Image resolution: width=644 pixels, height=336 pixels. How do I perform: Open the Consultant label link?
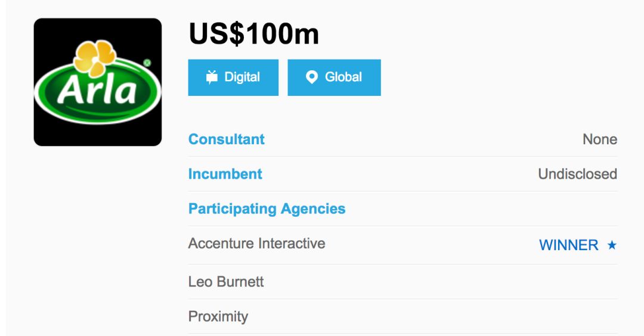point(227,139)
